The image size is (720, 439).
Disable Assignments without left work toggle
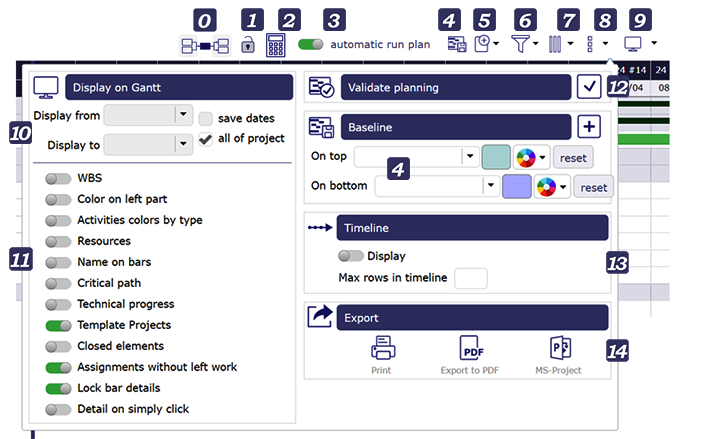pos(58,367)
